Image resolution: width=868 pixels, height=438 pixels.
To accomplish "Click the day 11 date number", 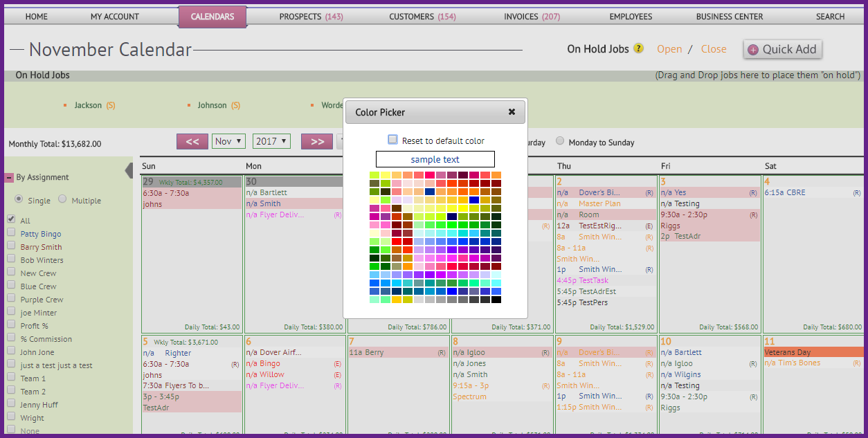I will [769, 341].
